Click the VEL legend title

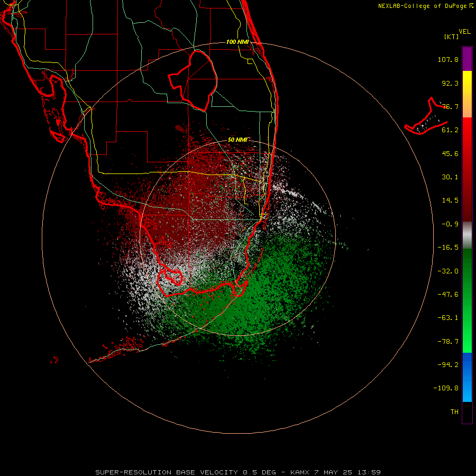click(x=464, y=32)
